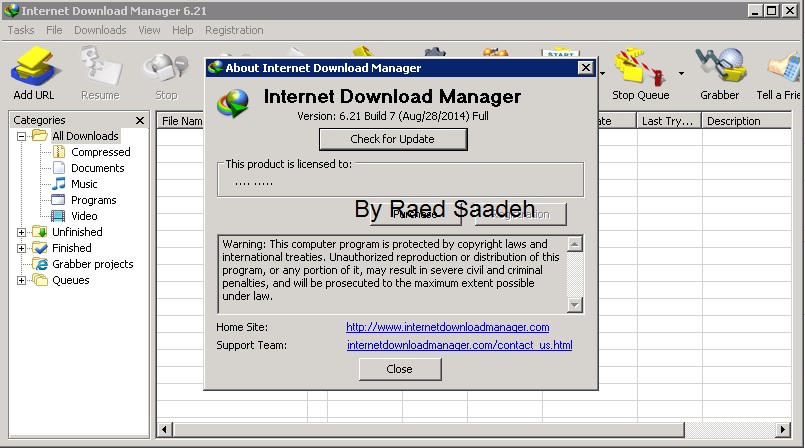
Task: Select the Music category icon
Action: click(59, 184)
